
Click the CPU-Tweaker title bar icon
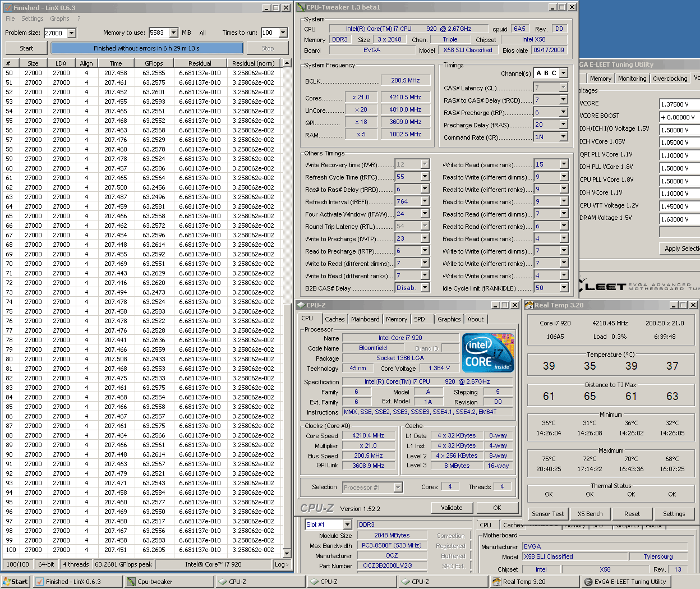click(301, 7)
